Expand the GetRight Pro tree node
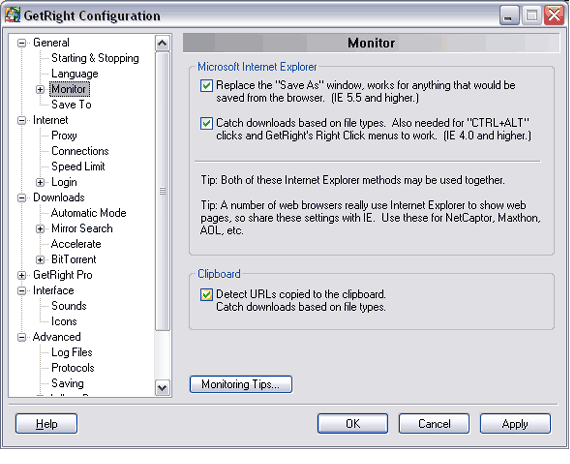This screenshot has width=570, height=464. tap(22, 275)
